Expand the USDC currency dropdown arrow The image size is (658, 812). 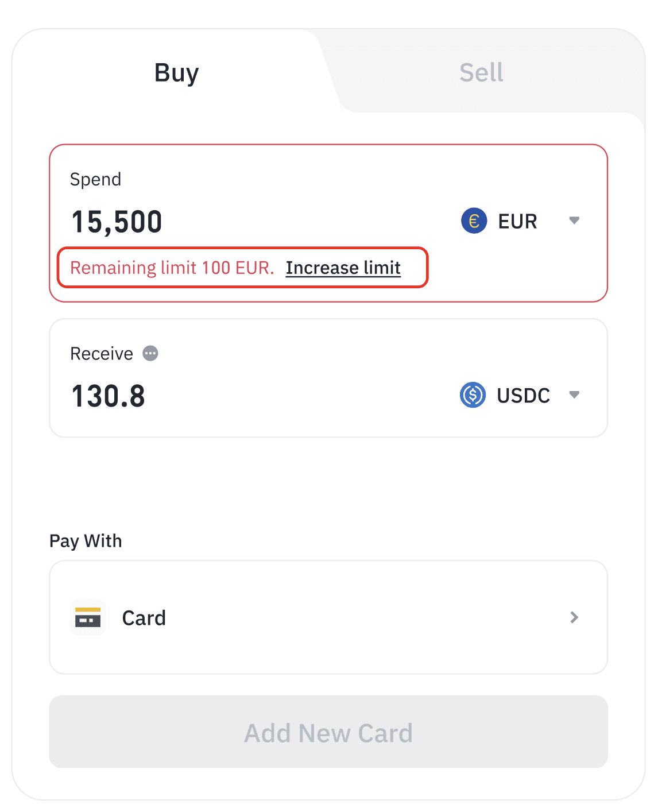click(574, 395)
